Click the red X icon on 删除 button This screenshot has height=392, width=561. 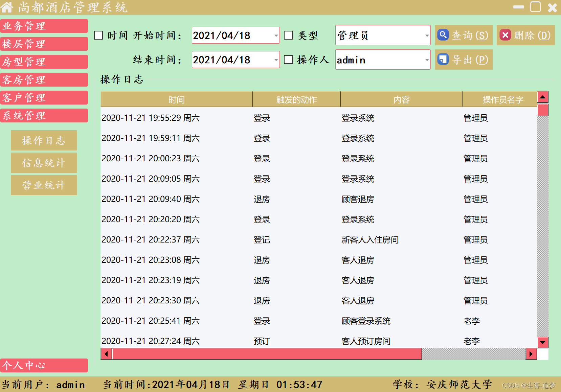tap(505, 35)
